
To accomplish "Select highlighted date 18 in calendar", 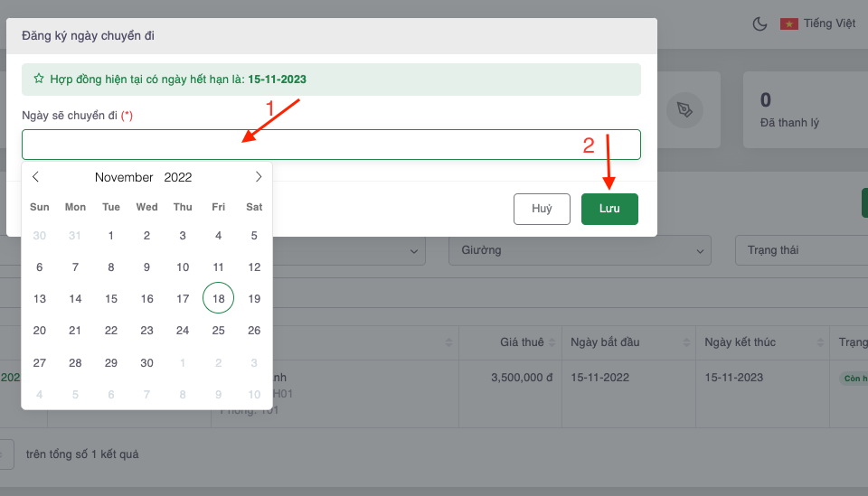I will coord(218,298).
